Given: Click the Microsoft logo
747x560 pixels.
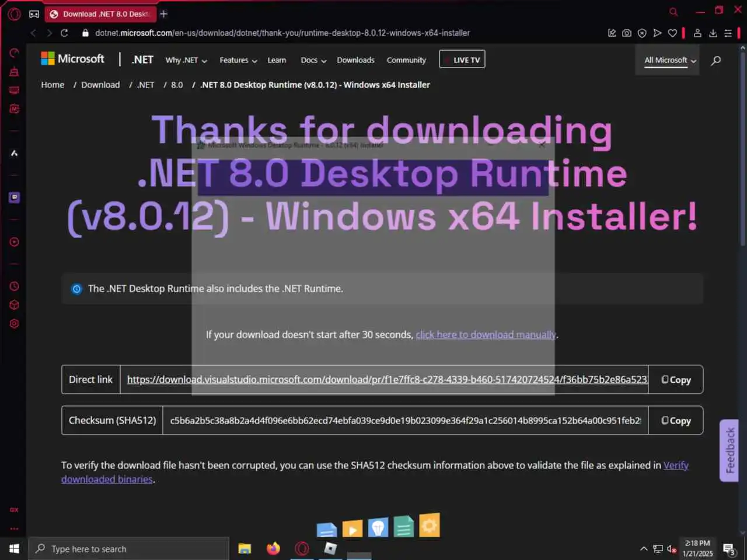Looking at the screenshot, I should (72, 59).
